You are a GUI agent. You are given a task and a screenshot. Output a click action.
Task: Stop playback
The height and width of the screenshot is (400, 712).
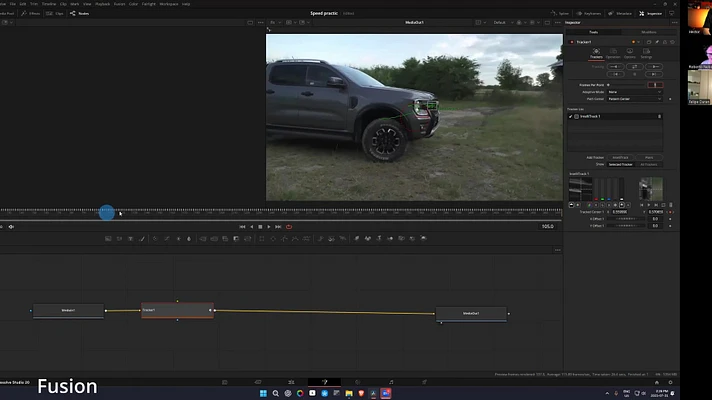point(260,227)
